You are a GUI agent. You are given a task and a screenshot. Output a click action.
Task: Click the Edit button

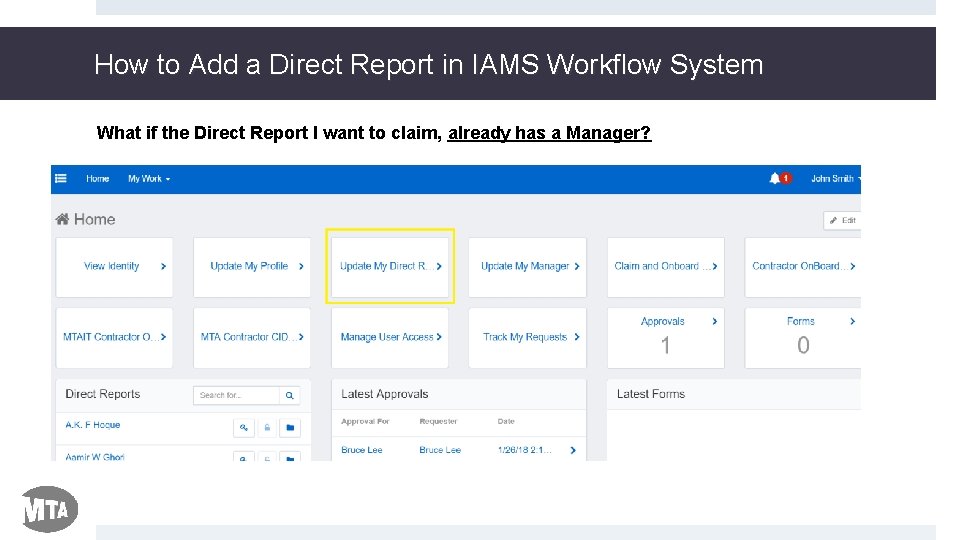(842, 220)
